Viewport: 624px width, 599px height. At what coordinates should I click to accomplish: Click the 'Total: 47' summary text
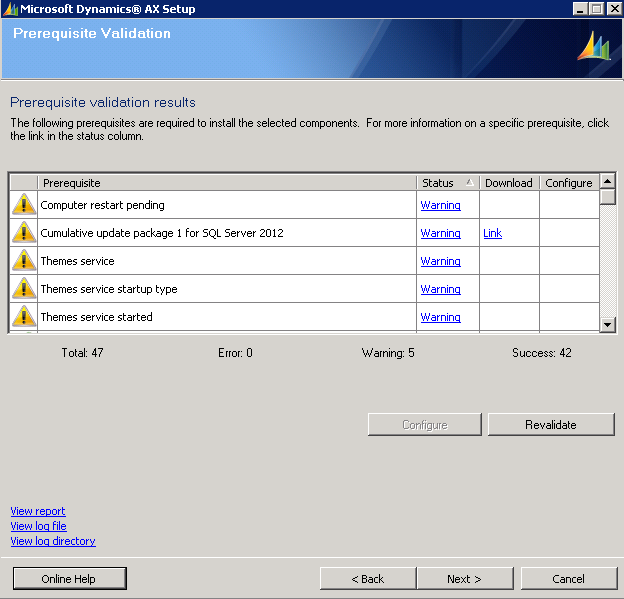click(82, 353)
